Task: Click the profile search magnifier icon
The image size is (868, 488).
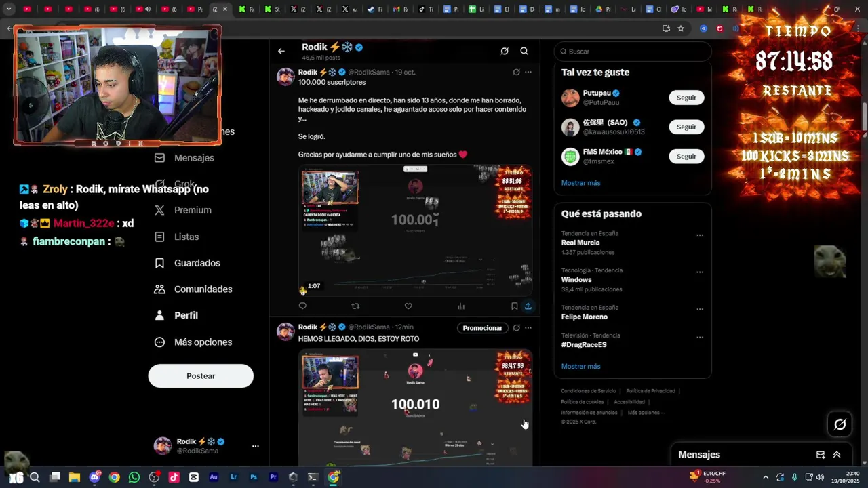Action: 524,51
